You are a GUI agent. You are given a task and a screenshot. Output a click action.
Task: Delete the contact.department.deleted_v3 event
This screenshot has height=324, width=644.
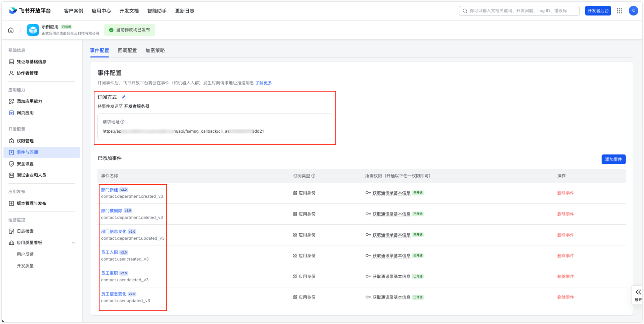point(566,214)
